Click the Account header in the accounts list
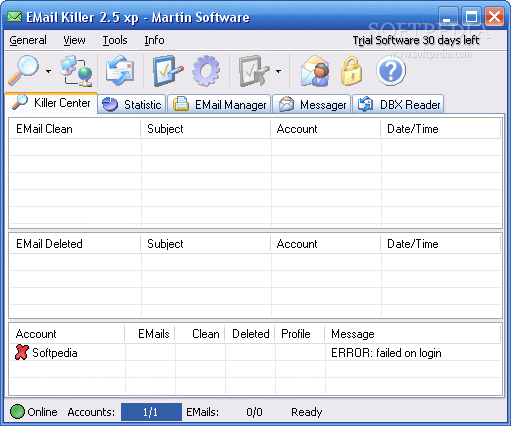 click(x=67, y=334)
